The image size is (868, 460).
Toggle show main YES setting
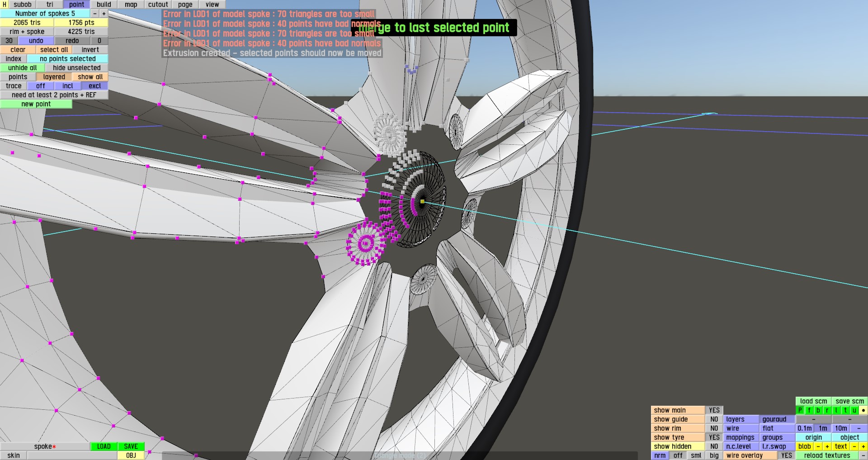714,410
